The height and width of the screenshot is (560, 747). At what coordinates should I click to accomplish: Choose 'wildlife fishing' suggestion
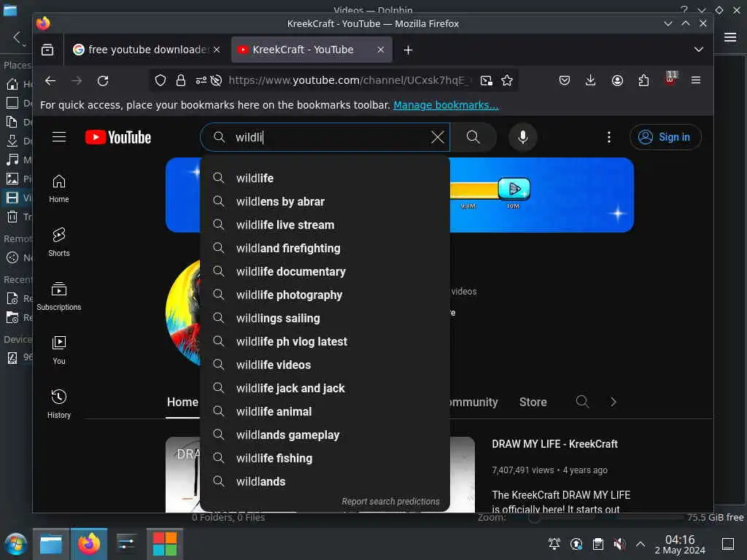[x=325, y=458]
